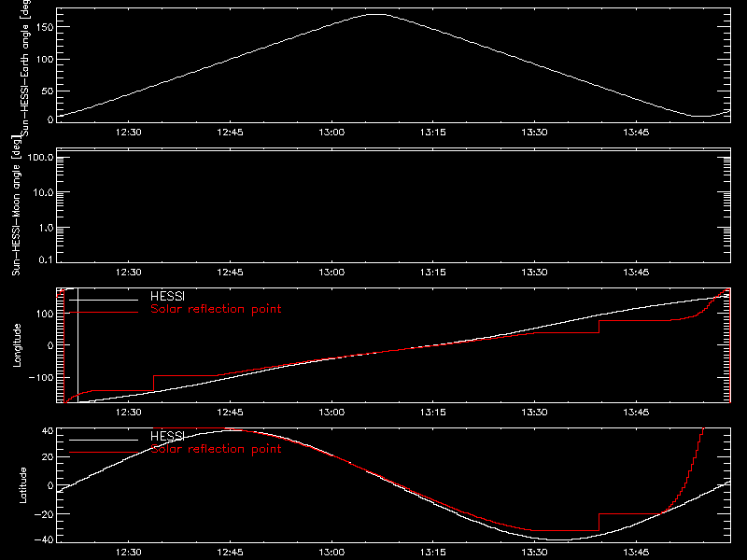This screenshot has width=747, height=560.
Task: Click 13:30 tick under Latitude plot
Action: pyautogui.click(x=534, y=552)
